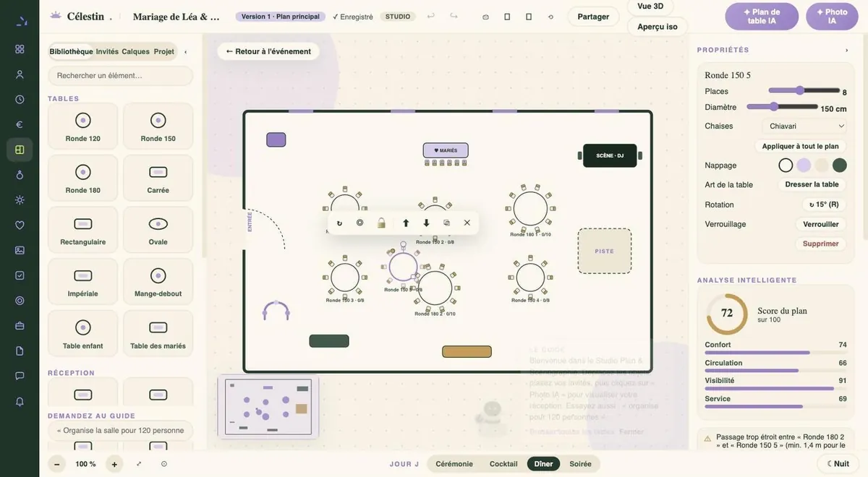The width and height of the screenshot is (868, 477).
Task: Close the floating table toolbar
Action: pos(467,223)
